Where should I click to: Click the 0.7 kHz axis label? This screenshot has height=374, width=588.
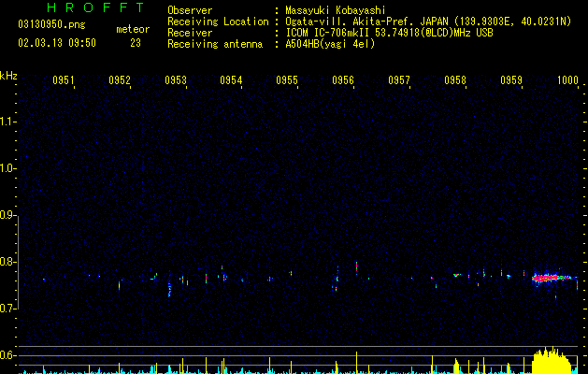point(7,309)
